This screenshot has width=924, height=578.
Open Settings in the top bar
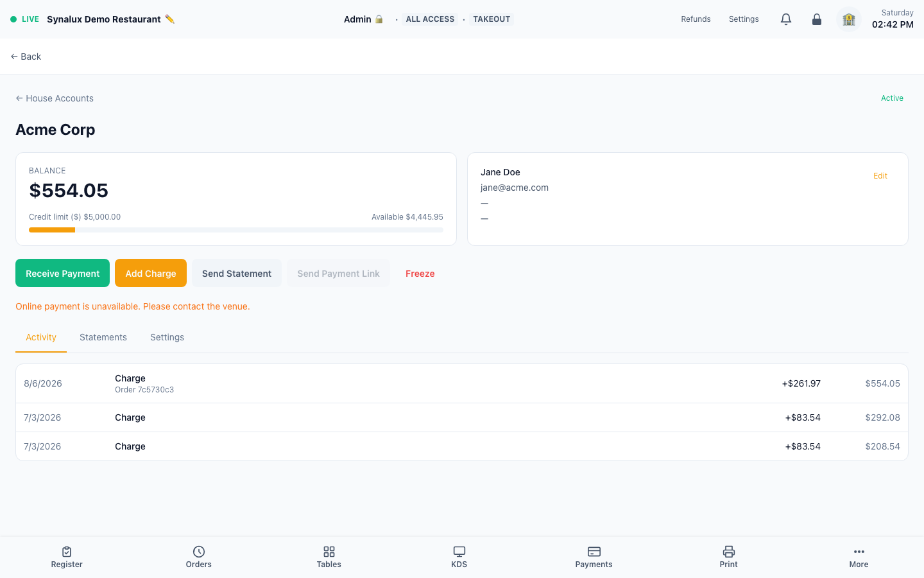tap(744, 19)
